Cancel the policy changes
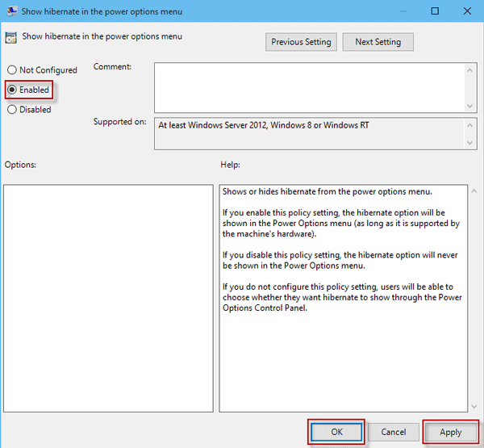 pos(393,432)
